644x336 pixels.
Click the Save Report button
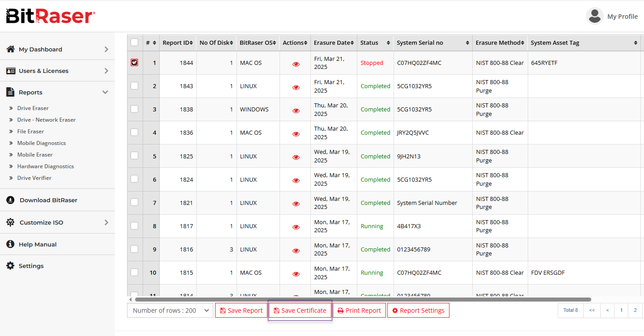241,310
